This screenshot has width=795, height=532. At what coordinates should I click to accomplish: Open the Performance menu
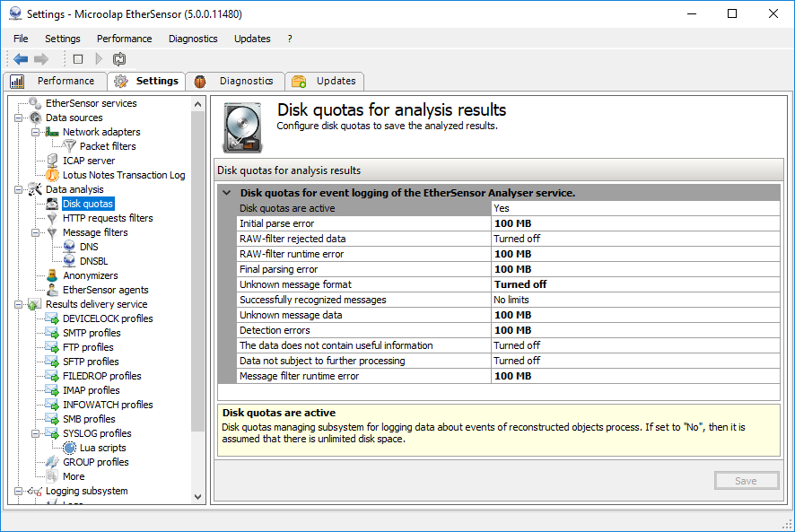[124, 39]
